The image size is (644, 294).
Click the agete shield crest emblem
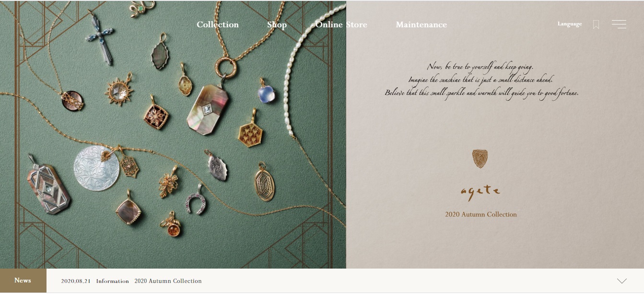click(x=480, y=158)
